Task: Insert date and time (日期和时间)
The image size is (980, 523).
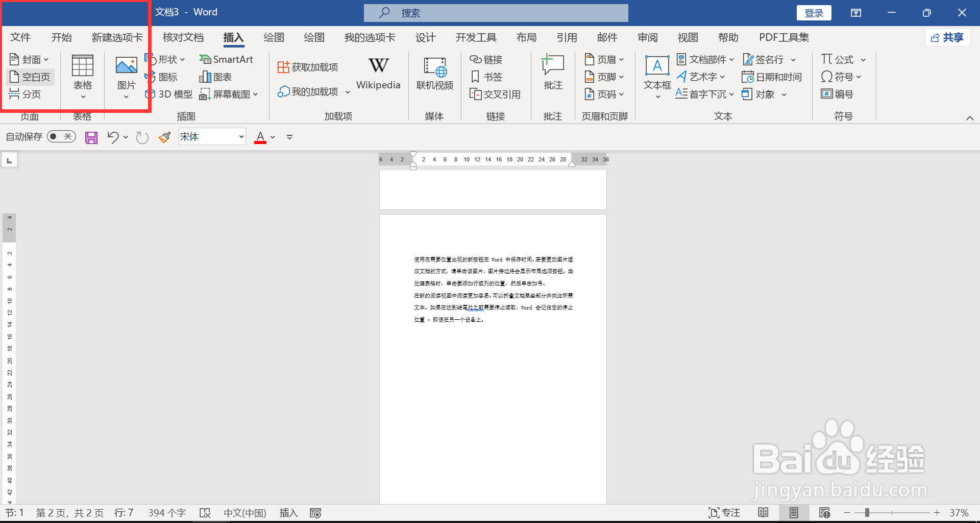Action: 771,77
